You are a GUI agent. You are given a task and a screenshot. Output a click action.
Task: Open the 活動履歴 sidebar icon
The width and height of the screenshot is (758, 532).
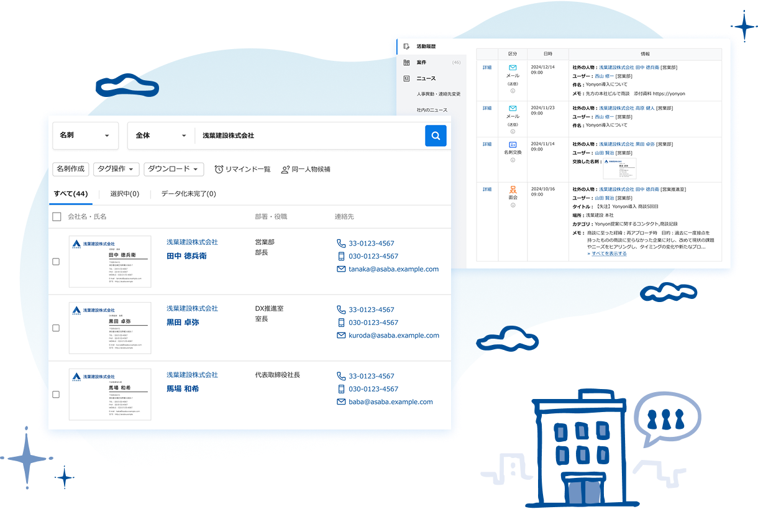click(406, 47)
